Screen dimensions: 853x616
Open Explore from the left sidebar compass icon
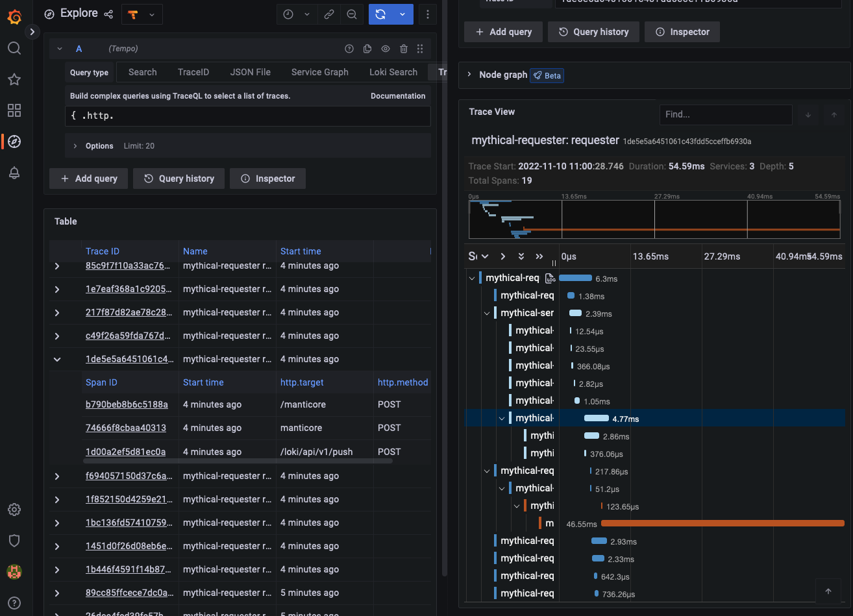pos(14,142)
